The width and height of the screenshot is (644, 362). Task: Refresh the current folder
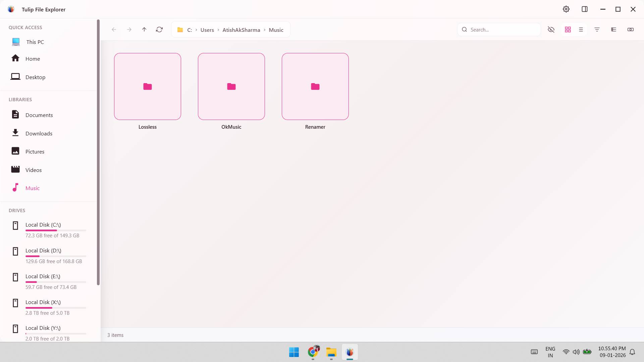[159, 29]
